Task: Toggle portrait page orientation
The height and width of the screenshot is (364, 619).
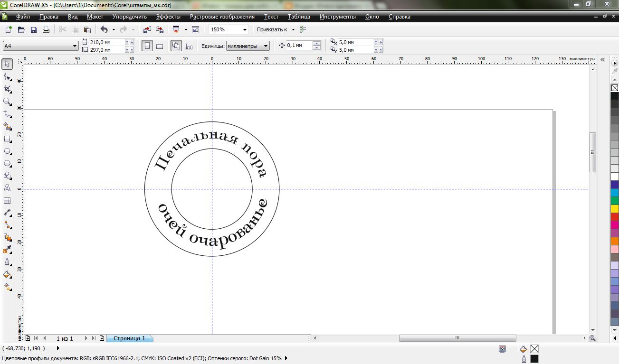Action: [147, 45]
